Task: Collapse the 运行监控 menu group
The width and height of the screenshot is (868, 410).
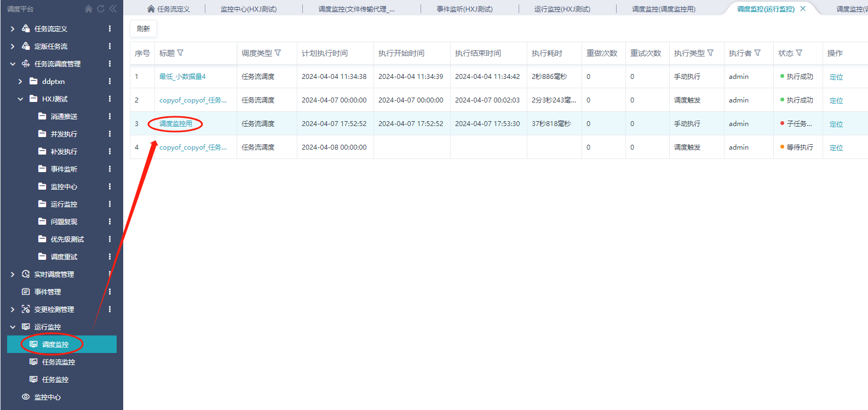Action: (x=13, y=327)
